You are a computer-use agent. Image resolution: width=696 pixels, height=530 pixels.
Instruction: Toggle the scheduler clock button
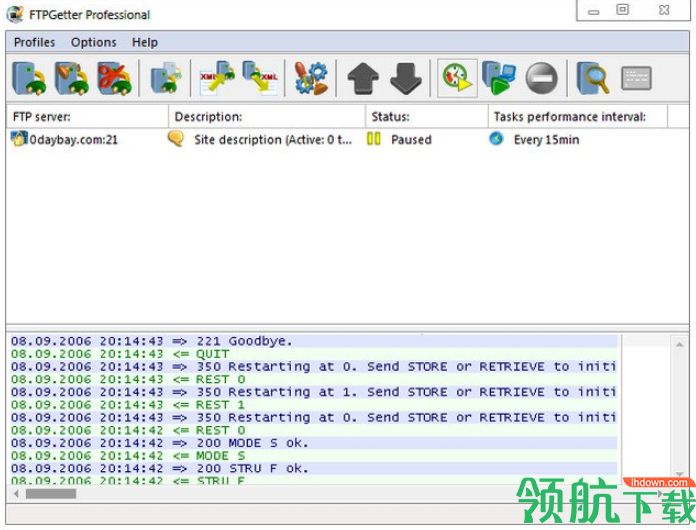(x=457, y=79)
